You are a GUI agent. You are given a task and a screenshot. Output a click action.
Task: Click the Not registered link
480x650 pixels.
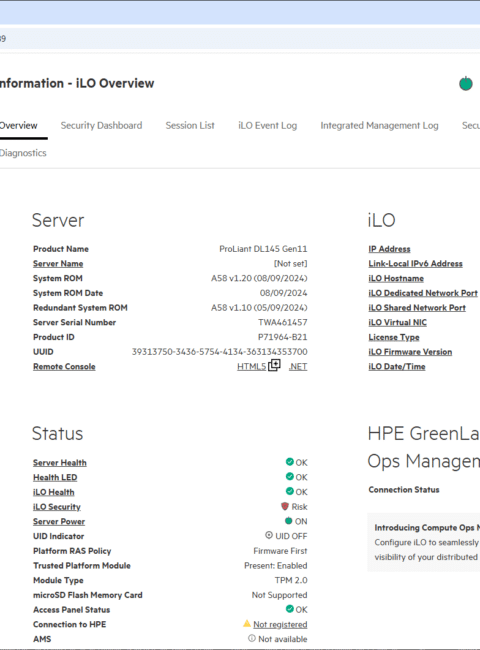(280, 624)
